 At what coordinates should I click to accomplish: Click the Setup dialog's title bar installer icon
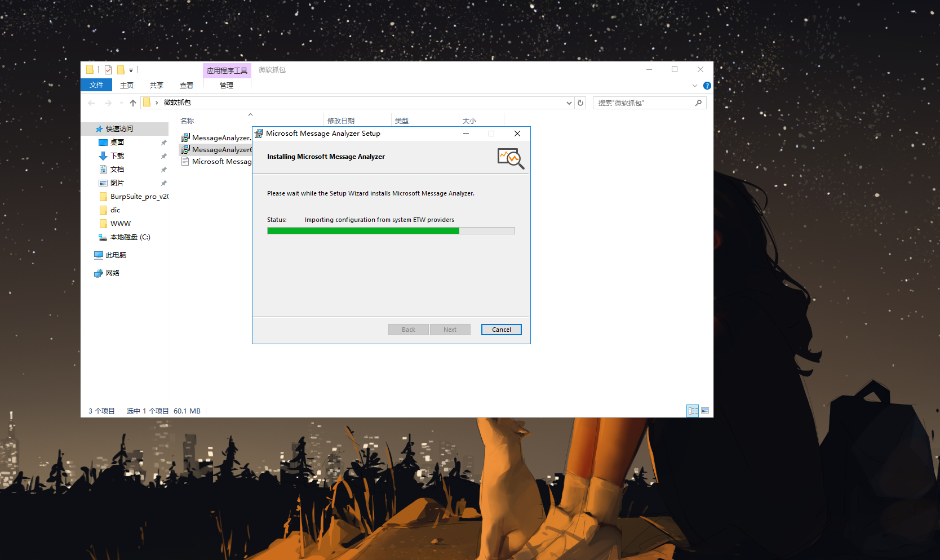tap(259, 134)
